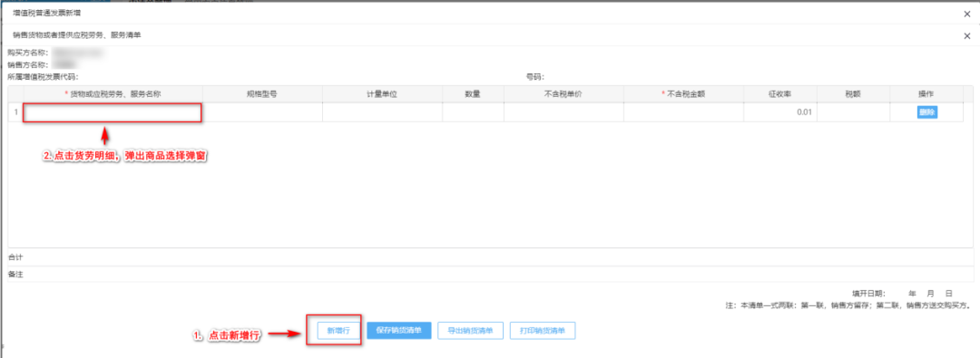980x358 pixels.
Task: Click the 操作 column header
Action: (926, 93)
